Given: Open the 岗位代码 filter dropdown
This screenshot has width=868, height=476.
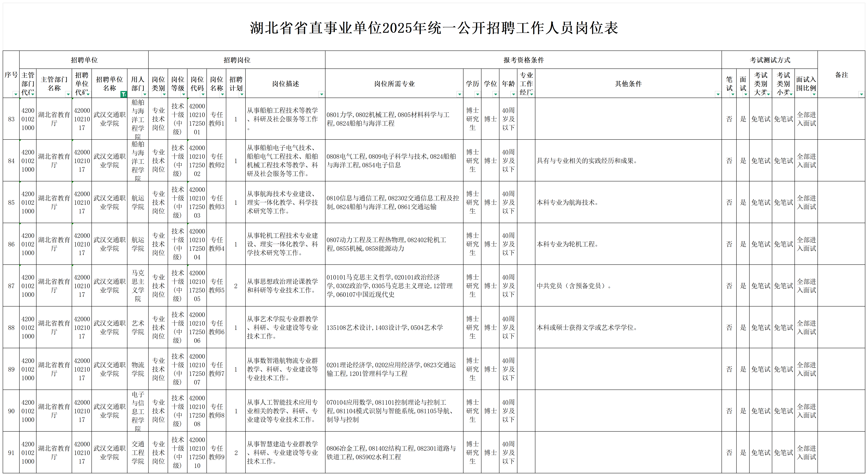Looking at the screenshot, I should (203, 94).
